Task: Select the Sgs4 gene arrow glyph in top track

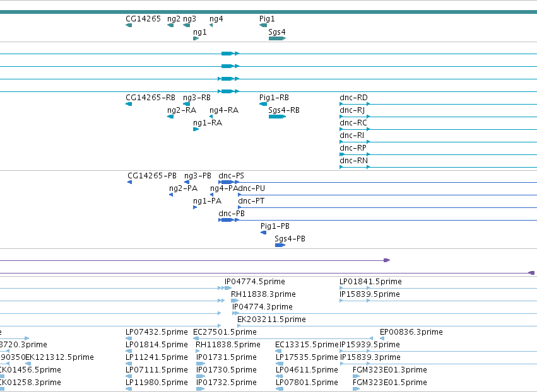Action: (x=277, y=38)
